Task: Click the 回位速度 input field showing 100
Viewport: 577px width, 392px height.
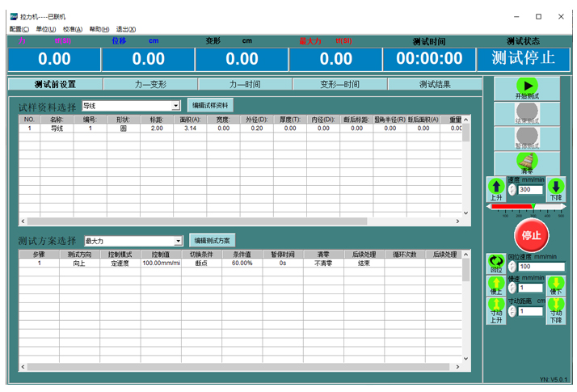Action: [541, 266]
